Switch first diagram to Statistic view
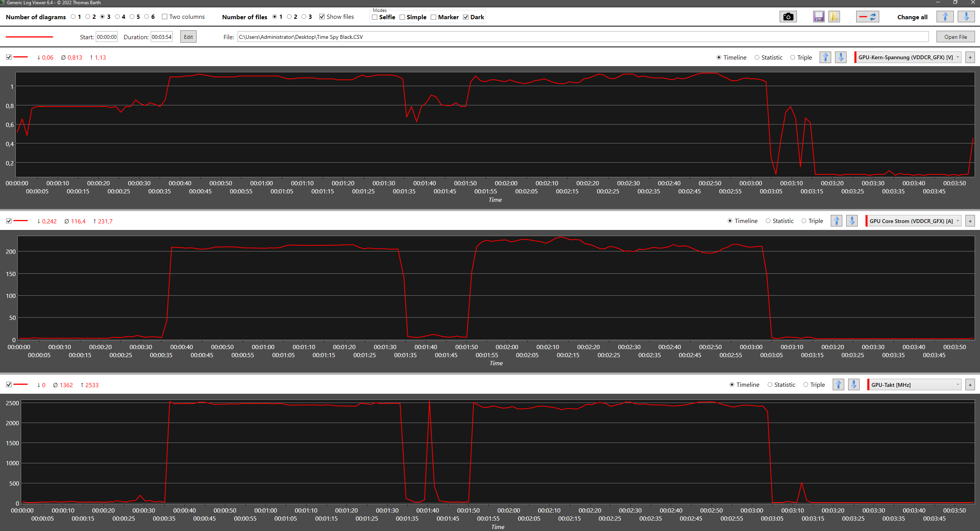 click(757, 58)
